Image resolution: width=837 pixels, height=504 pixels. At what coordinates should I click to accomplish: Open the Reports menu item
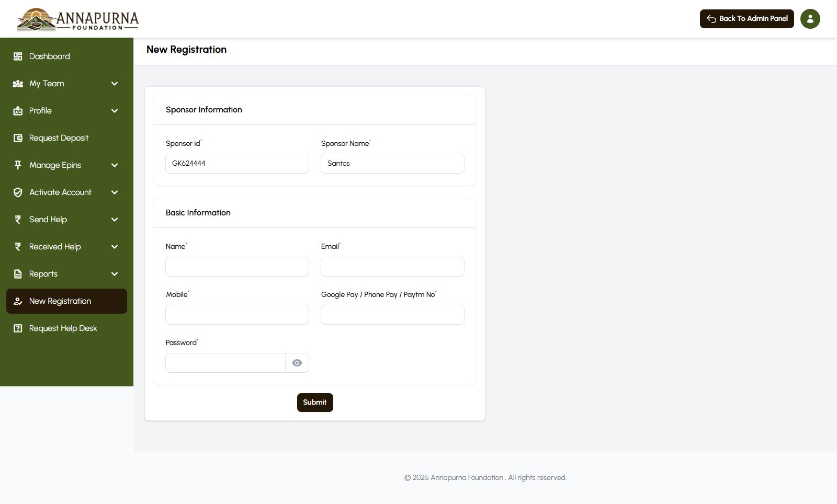pyautogui.click(x=43, y=274)
